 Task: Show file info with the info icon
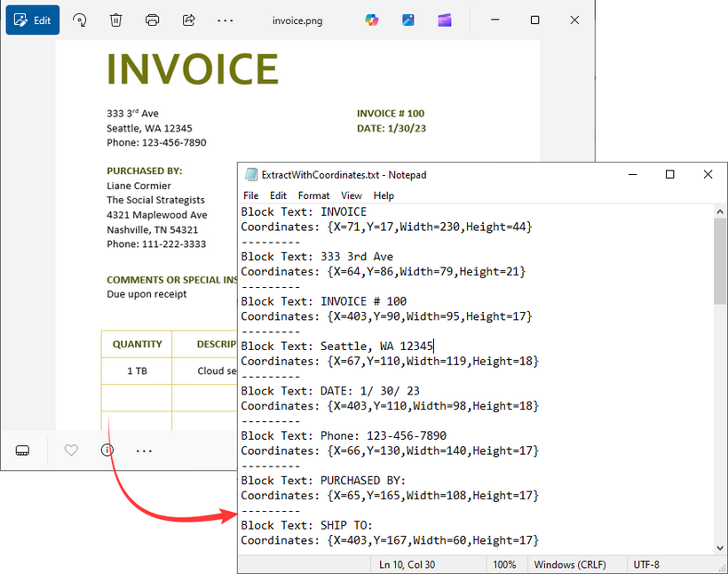pos(107,450)
